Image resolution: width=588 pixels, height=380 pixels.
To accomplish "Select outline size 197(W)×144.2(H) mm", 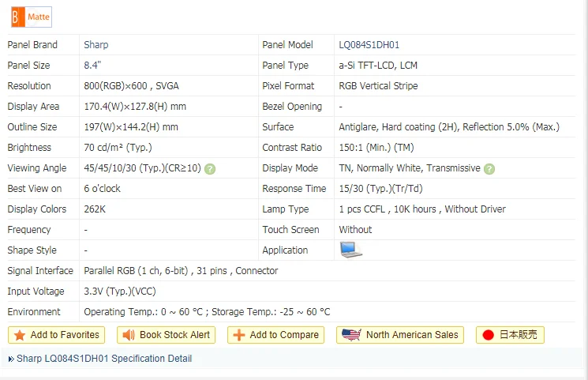I will pos(131,127).
